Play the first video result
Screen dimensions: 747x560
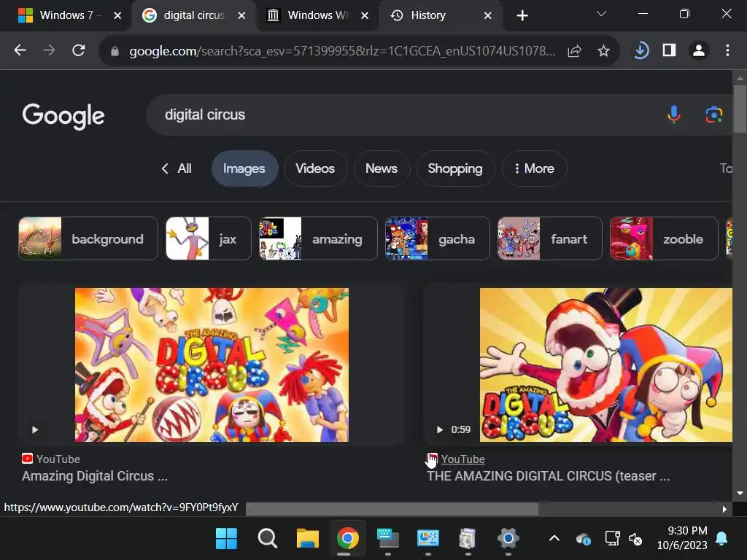tap(35, 429)
